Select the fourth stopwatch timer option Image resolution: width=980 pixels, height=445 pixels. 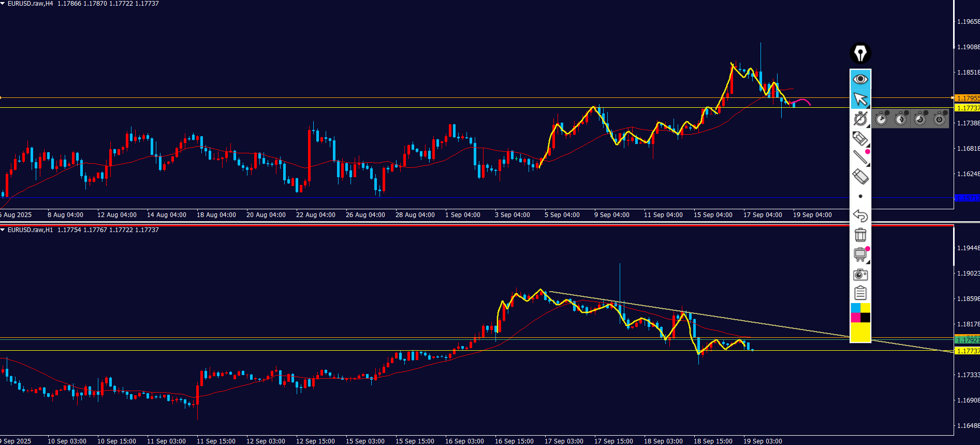click(x=940, y=119)
